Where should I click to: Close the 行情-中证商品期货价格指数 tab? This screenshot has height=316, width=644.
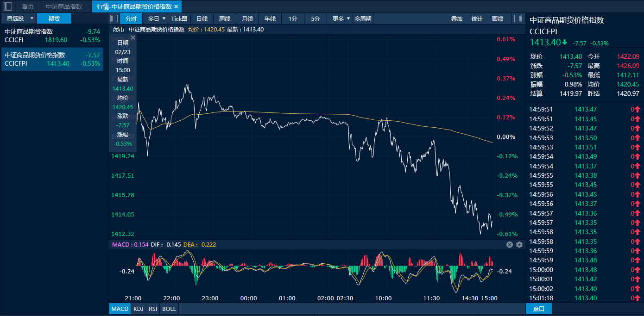pyautogui.click(x=176, y=6)
